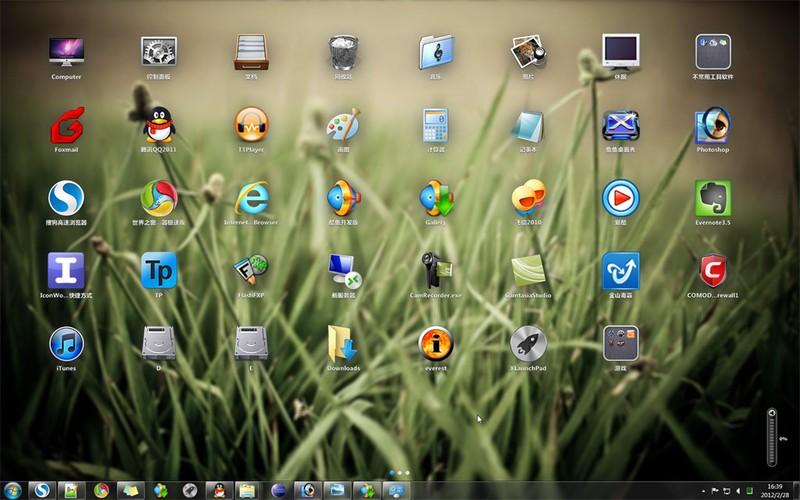
Task: Open the Calculator icon
Action: [x=436, y=125]
